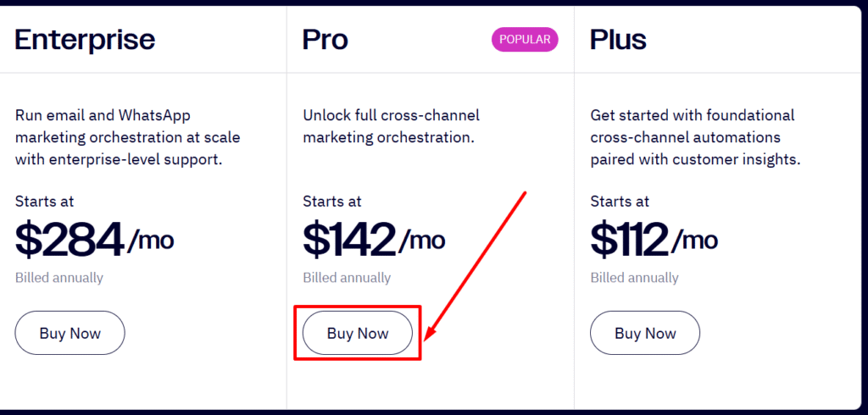Screen dimensions: 868x415
Task: Click the Enterprise plan heading
Action: pos(85,39)
